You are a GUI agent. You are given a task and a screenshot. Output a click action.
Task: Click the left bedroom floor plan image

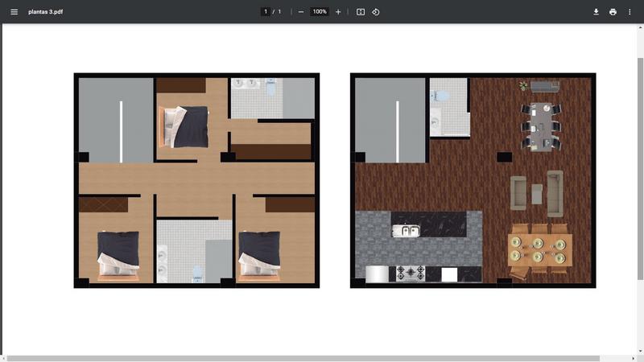196,180
